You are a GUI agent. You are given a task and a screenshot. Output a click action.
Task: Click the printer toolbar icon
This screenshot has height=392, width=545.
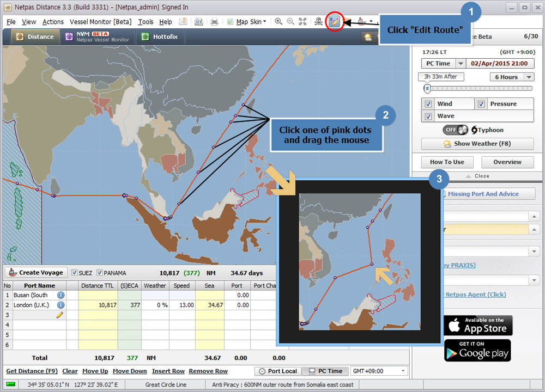pos(214,22)
